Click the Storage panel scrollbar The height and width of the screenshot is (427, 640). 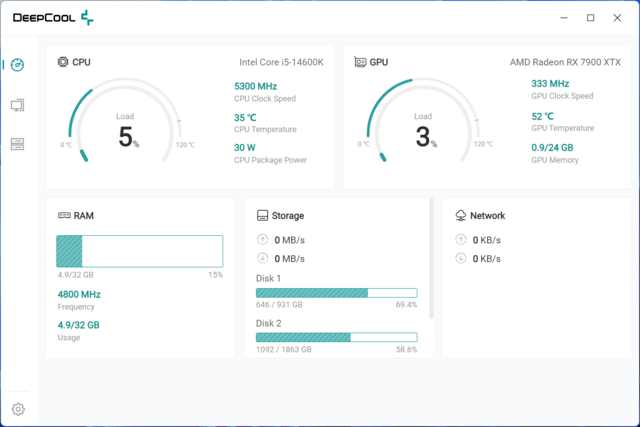pyautogui.click(x=431, y=258)
